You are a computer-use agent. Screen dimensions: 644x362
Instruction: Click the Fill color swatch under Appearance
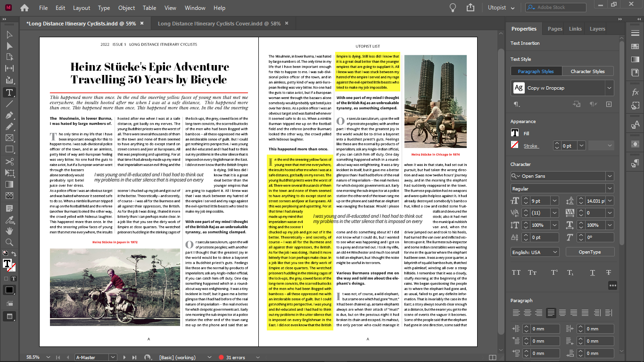click(515, 132)
